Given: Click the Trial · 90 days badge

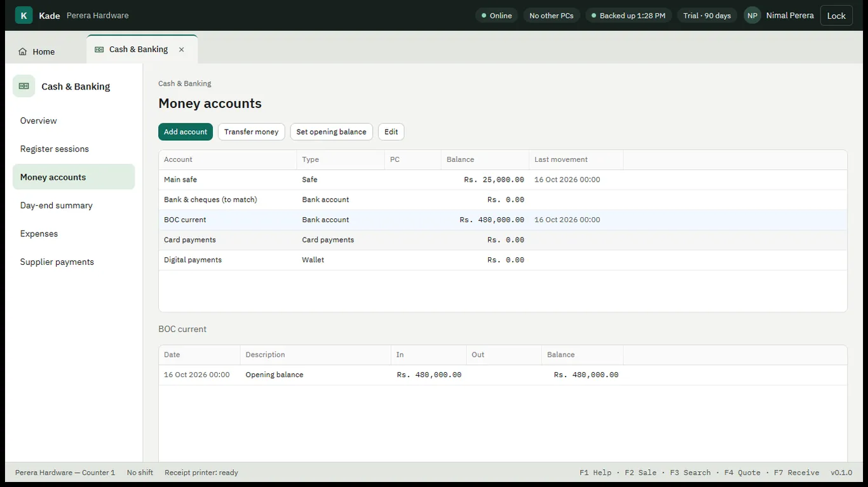Looking at the screenshot, I should [707, 15].
